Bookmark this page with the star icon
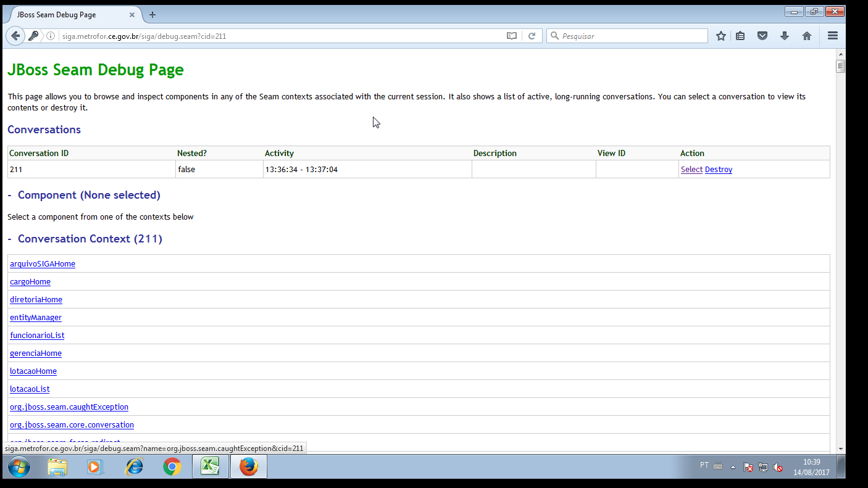Image resolution: width=868 pixels, height=488 pixels. coord(720,36)
